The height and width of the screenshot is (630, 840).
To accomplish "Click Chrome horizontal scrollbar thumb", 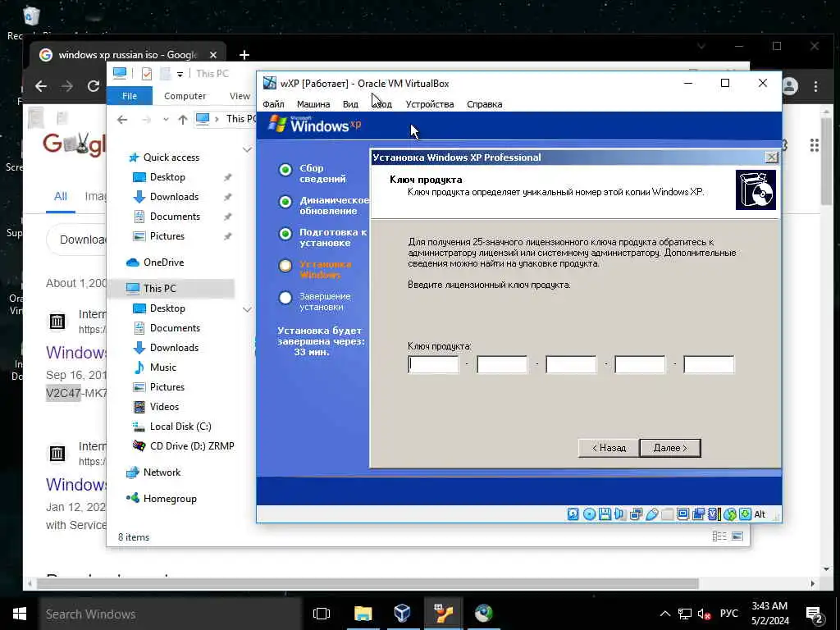I will tap(367, 583).
